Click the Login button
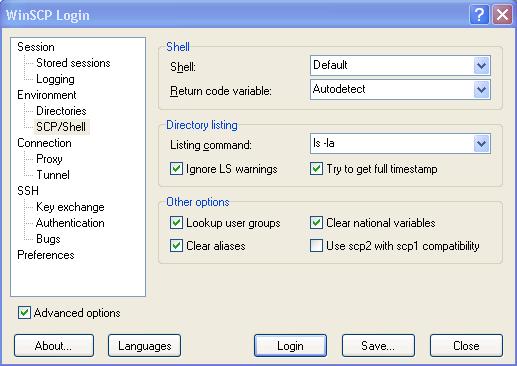 click(x=290, y=346)
